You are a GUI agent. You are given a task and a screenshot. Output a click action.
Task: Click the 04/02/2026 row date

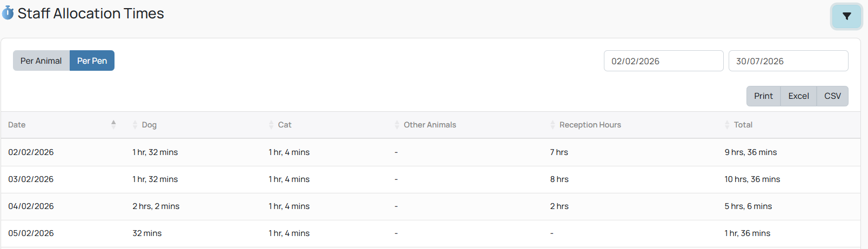click(x=31, y=206)
